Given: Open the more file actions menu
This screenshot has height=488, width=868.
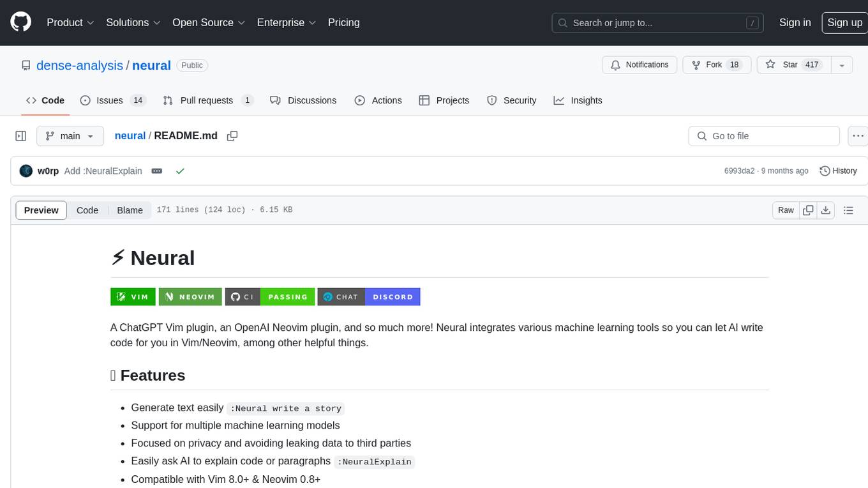Looking at the screenshot, I should [857, 136].
